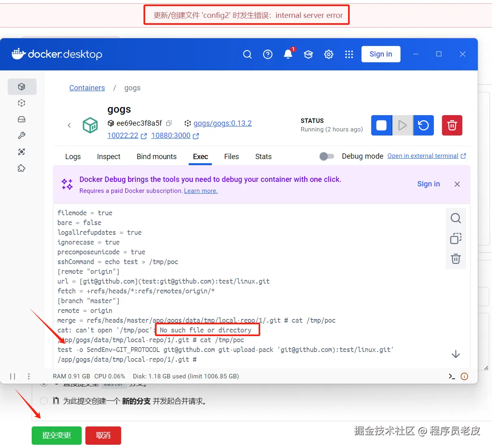
Task: Select Docker Scout icon in sidebar
Action: coord(22,152)
